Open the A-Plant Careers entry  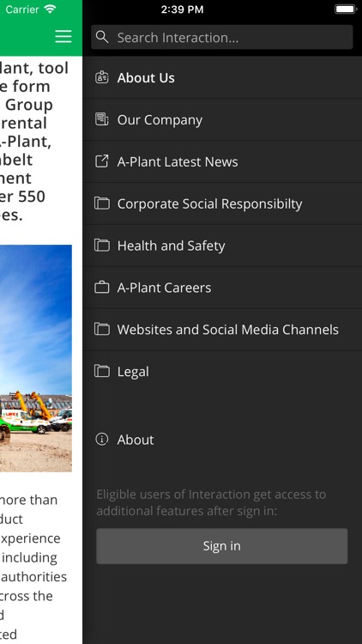click(222, 287)
